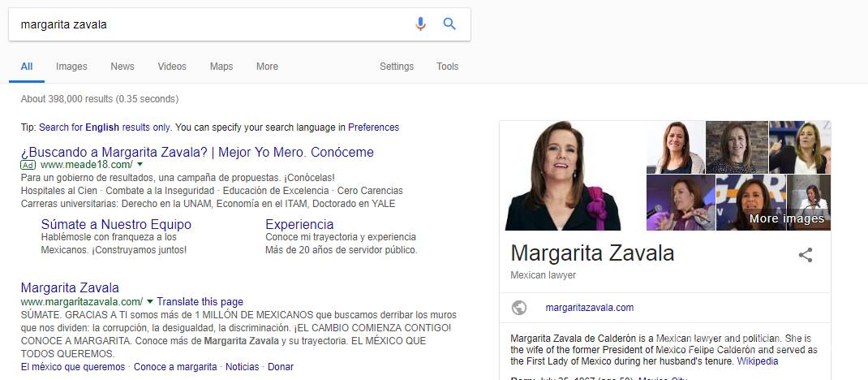The width and height of the screenshot is (868, 380).
Task: Open top-row thumbnail with brick wall background
Action: pyautogui.click(x=737, y=147)
